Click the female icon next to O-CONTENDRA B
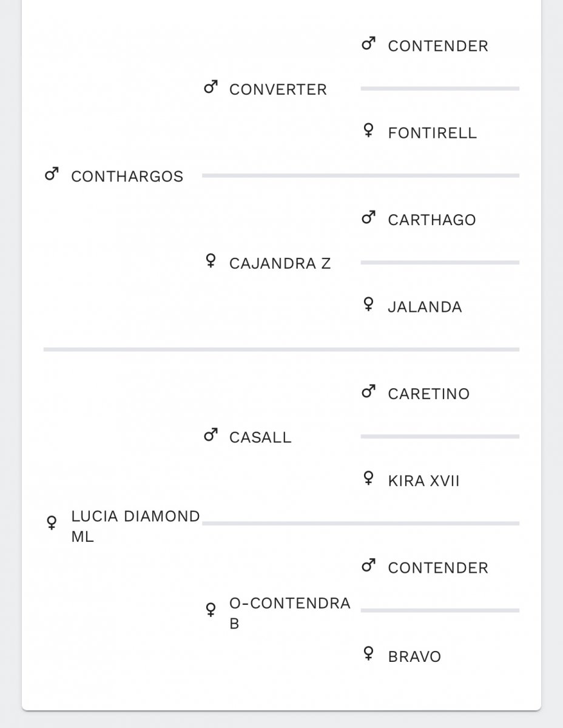 tap(211, 609)
